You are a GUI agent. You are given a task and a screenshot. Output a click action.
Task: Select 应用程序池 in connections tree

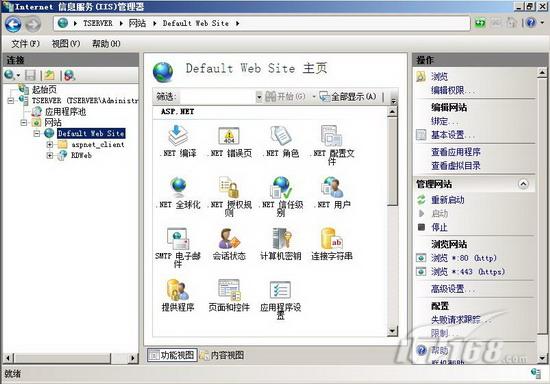tap(65, 112)
